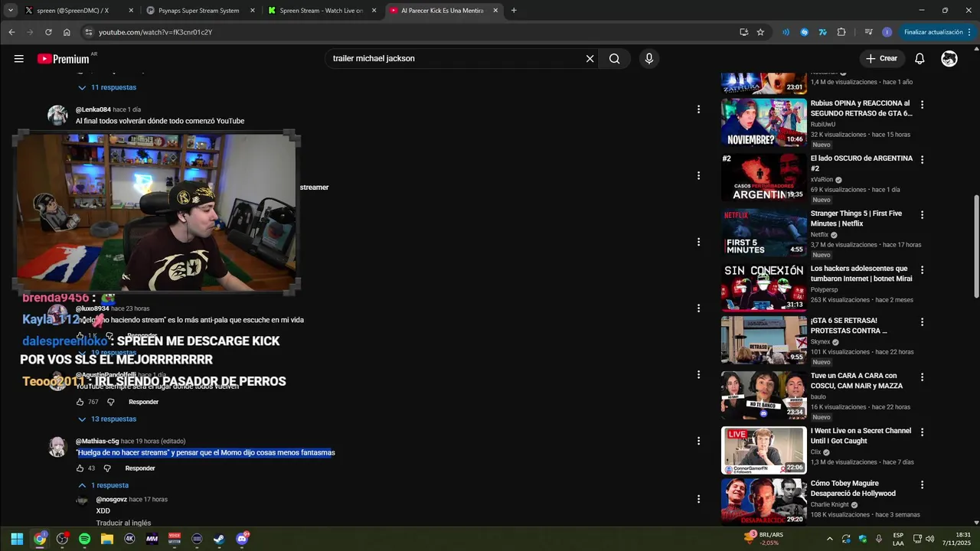980x551 pixels.
Task: Reply to the AgustinPandolfelli comment
Action: click(143, 402)
